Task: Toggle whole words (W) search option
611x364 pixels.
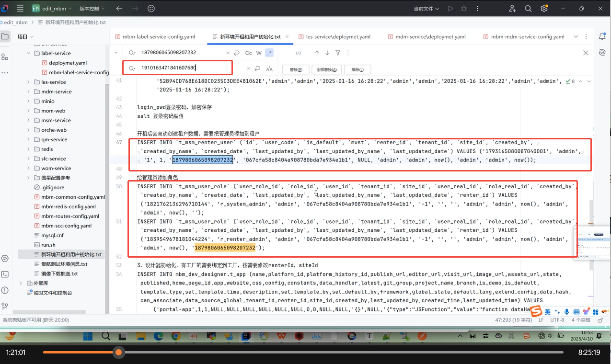Action: [x=259, y=53]
